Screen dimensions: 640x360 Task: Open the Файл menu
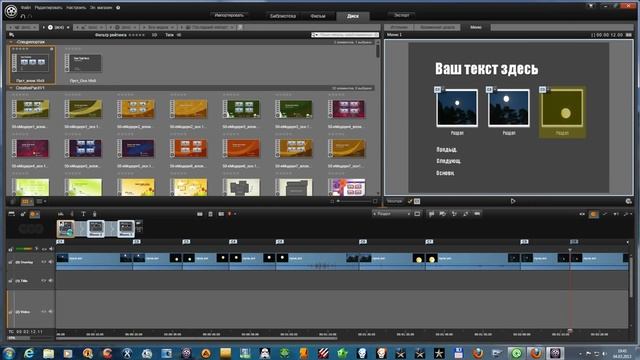26,7
